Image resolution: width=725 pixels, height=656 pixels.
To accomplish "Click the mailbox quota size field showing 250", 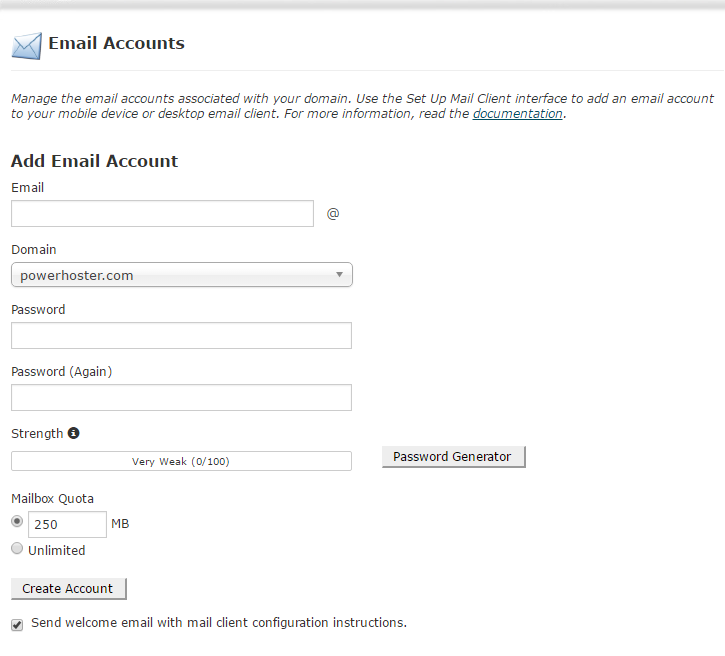I will (67, 525).
